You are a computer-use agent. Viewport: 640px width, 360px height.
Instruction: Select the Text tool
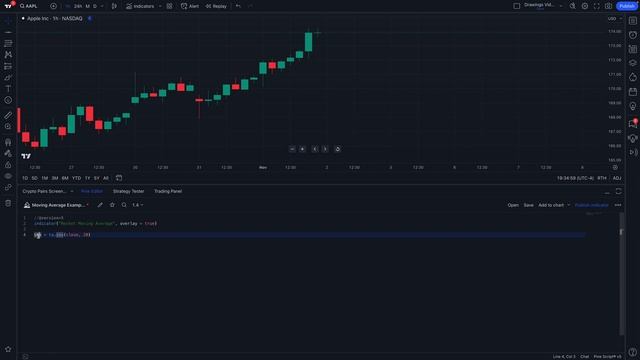8,89
